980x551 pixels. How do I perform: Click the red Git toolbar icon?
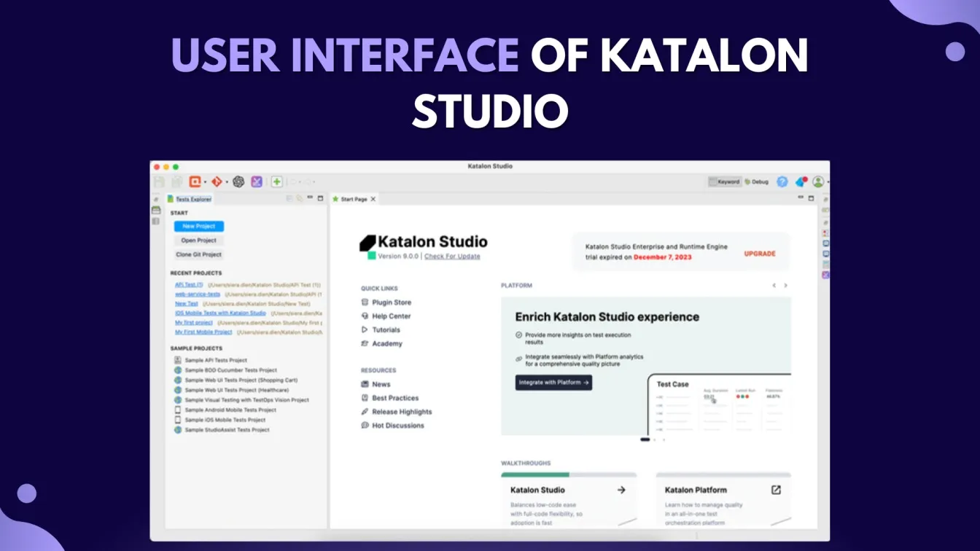tap(217, 181)
